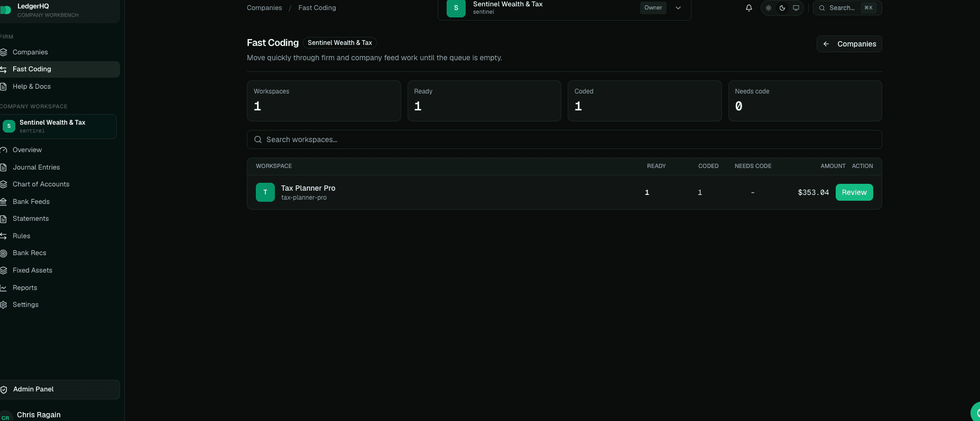Click the AMOUNT column header
Viewport: 980px width, 421px height.
833,166
